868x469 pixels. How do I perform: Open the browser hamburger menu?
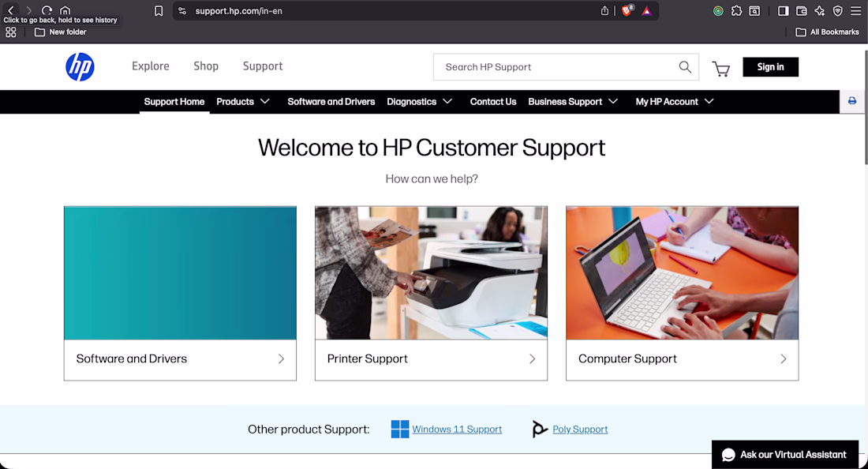tap(855, 10)
